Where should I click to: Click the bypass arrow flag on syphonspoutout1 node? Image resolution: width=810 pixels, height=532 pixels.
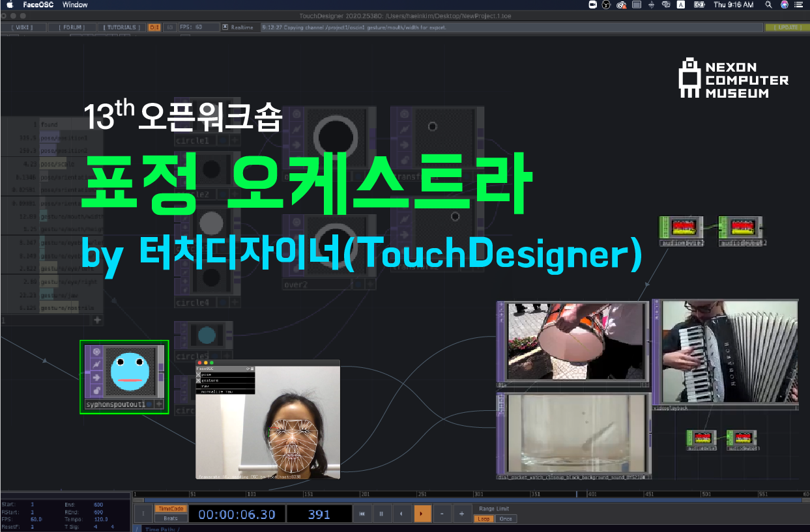tap(96, 378)
